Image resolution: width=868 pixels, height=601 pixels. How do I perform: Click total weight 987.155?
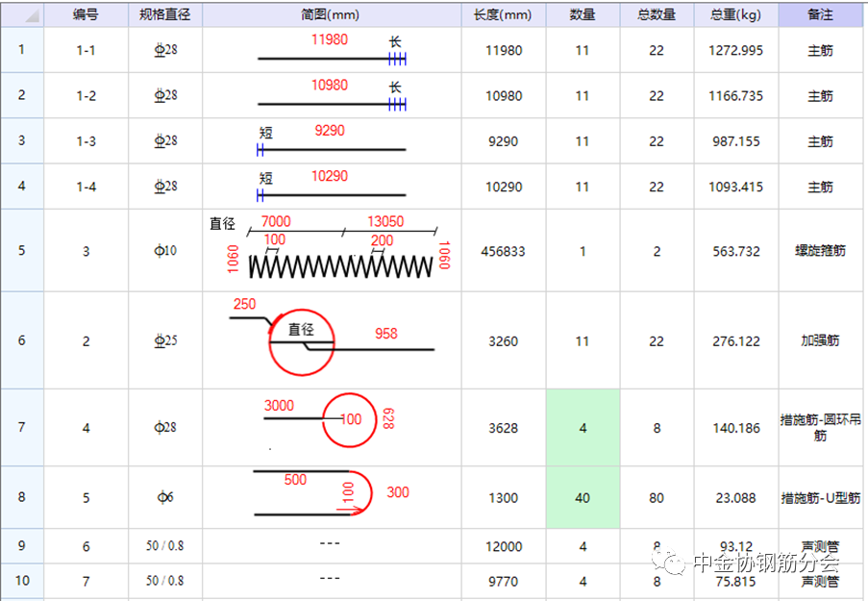pos(735,141)
